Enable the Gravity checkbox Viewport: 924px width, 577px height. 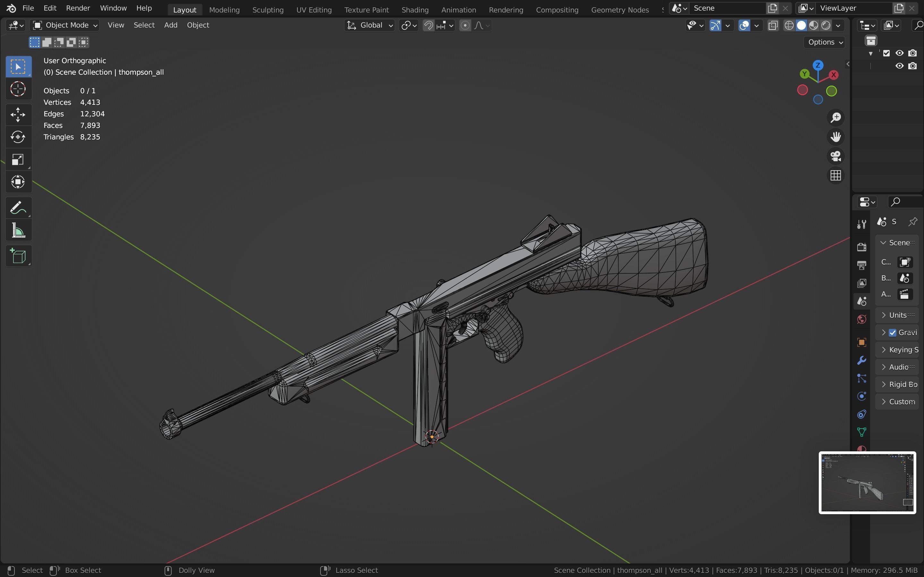(x=893, y=333)
